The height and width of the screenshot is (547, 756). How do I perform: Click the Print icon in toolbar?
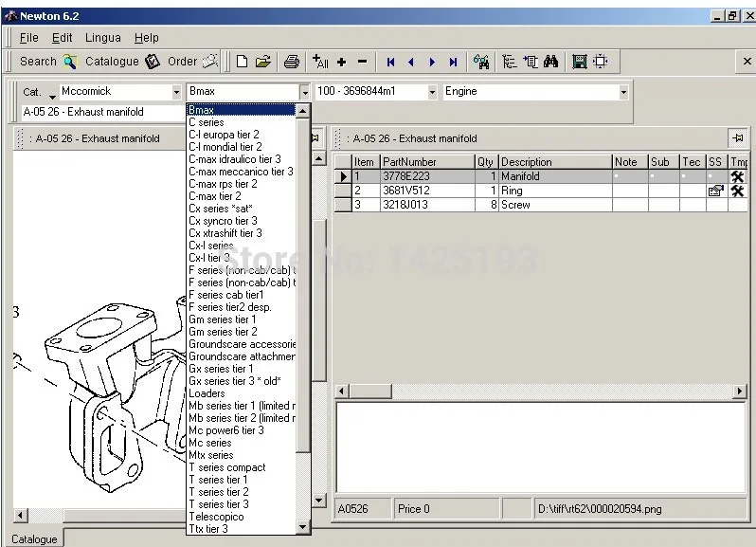tap(292, 62)
